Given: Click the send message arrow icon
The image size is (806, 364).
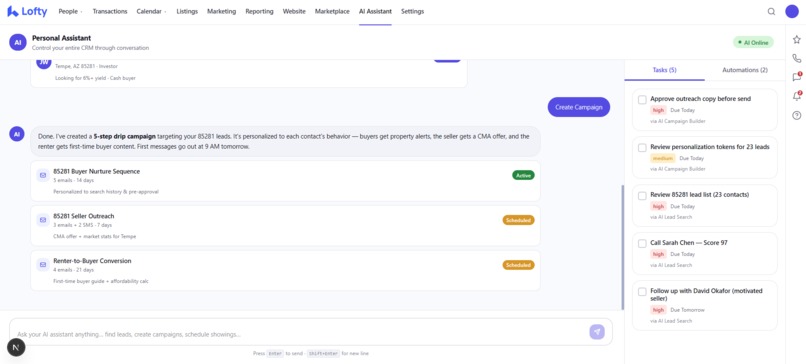Looking at the screenshot, I should click(597, 332).
